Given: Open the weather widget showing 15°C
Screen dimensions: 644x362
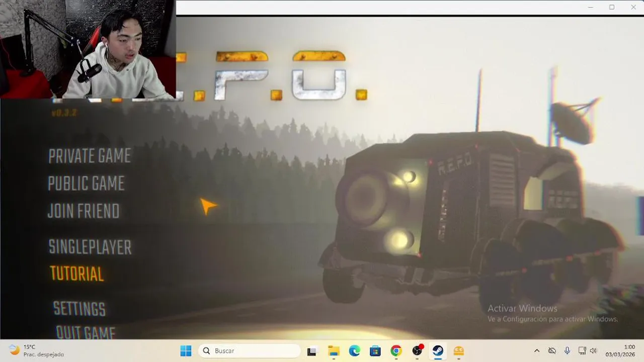Looking at the screenshot, I should (37, 351).
